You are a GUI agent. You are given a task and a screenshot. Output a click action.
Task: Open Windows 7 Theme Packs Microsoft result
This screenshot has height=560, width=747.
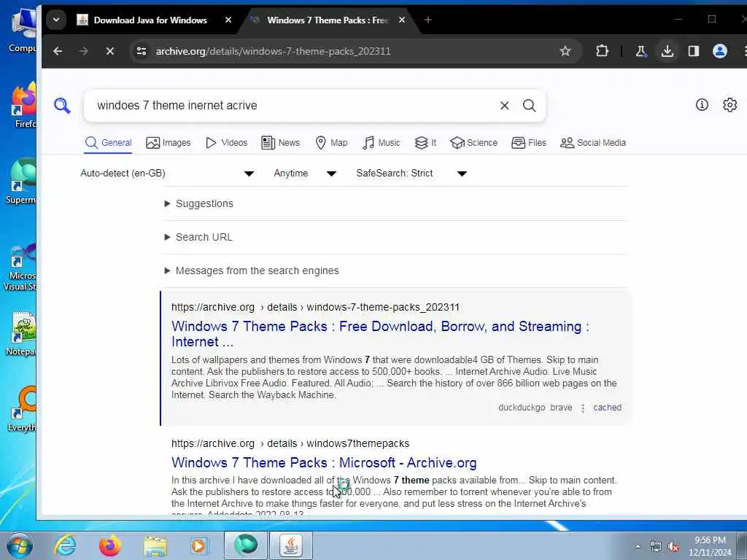click(324, 462)
